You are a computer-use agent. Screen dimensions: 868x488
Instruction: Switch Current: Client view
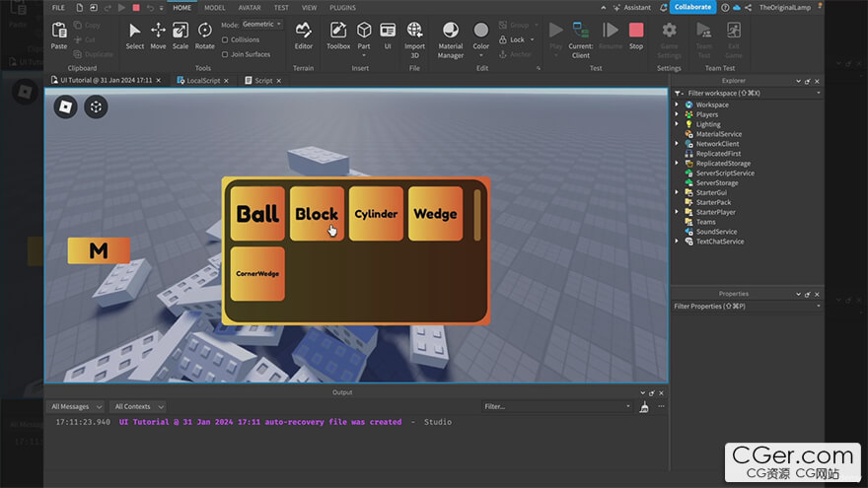tap(580, 39)
